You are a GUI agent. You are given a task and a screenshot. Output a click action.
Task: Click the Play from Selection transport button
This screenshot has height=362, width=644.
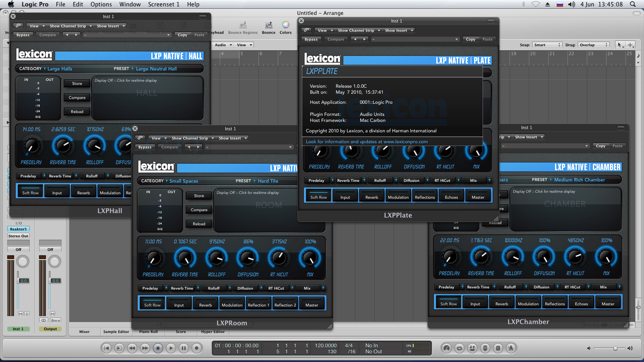119,348
